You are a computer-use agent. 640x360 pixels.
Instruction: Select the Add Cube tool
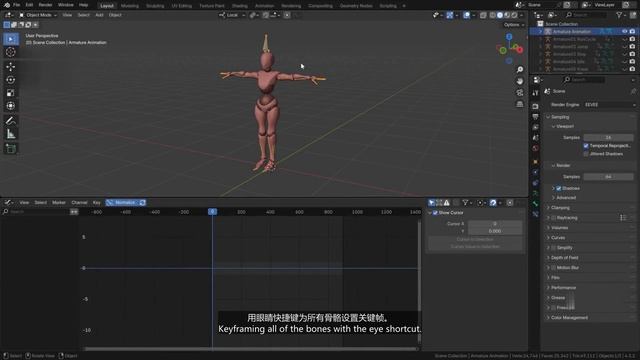click(11, 149)
